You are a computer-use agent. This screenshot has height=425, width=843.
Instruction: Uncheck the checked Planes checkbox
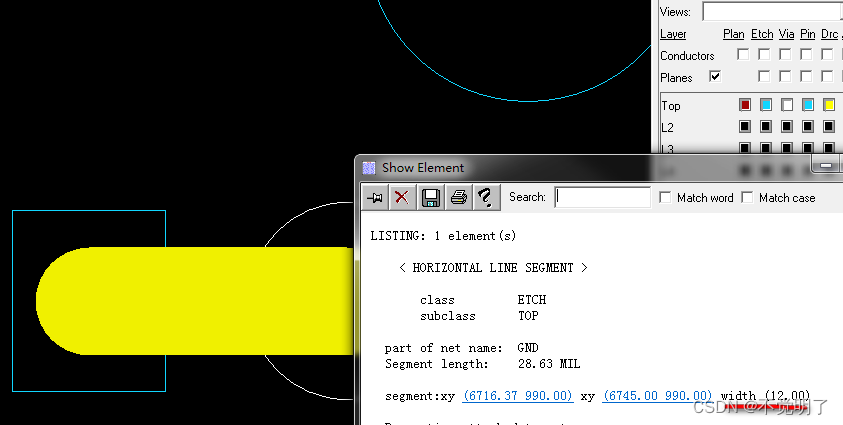(x=715, y=76)
